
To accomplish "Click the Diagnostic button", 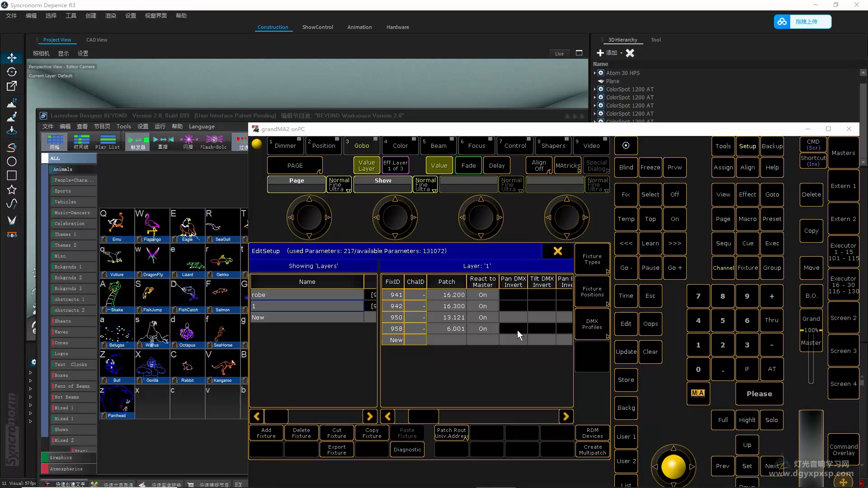I will 407,450.
